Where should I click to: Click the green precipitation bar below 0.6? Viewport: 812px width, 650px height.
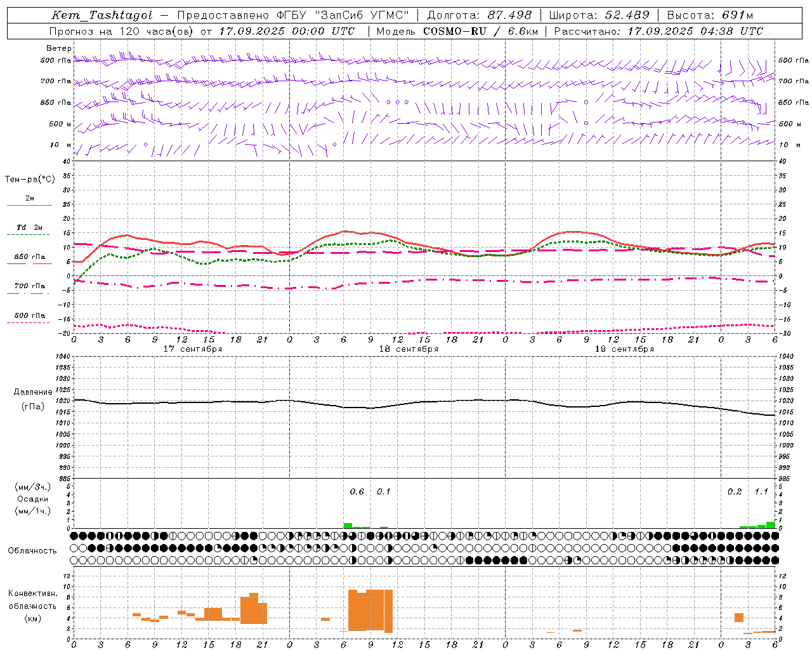click(x=348, y=526)
